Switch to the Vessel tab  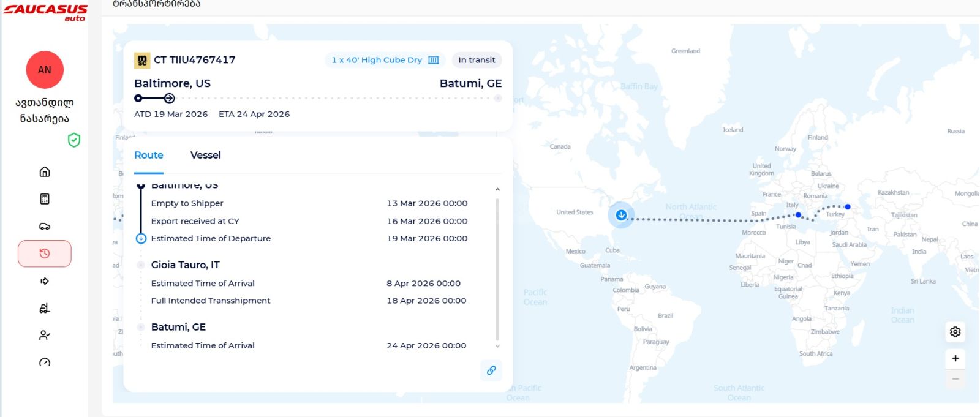[205, 156]
